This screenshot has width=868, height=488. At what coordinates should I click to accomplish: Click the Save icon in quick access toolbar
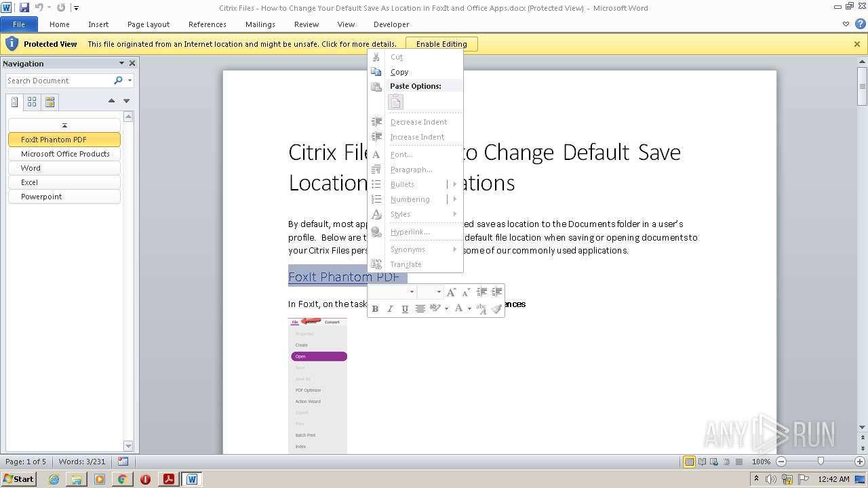(x=24, y=7)
